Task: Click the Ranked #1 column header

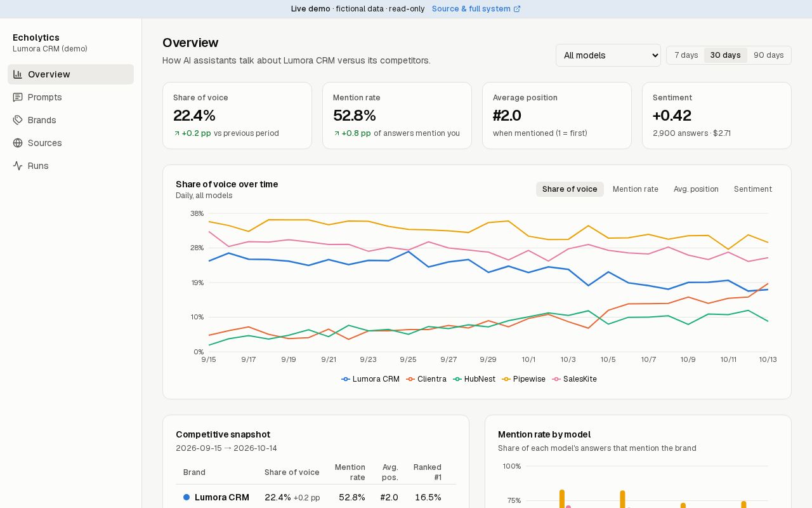Action: coord(428,472)
